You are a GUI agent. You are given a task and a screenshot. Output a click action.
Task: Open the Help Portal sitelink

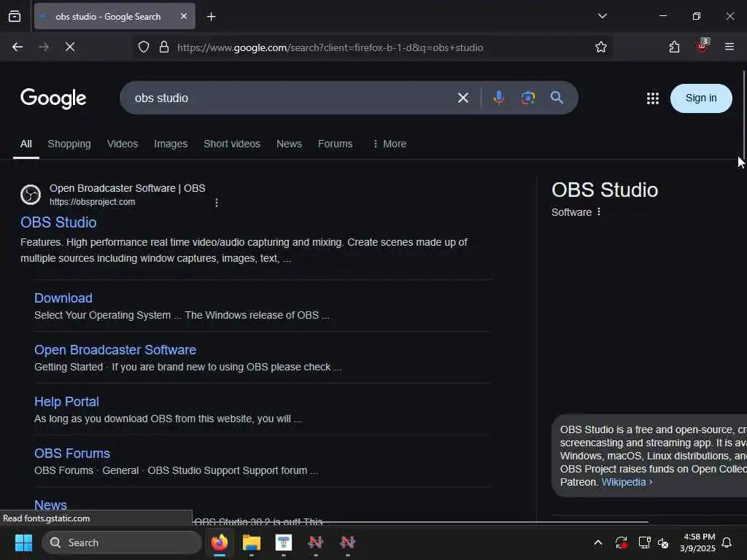pos(66,402)
